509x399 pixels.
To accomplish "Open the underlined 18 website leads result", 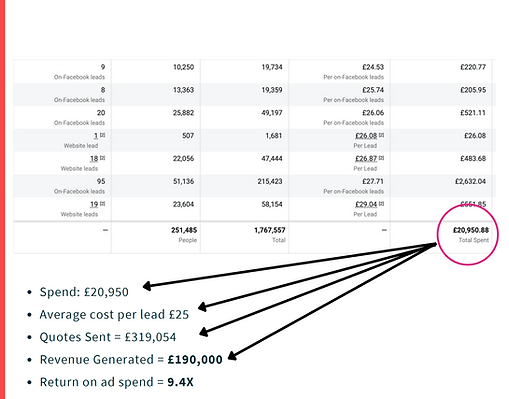I will tap(94, 159).
